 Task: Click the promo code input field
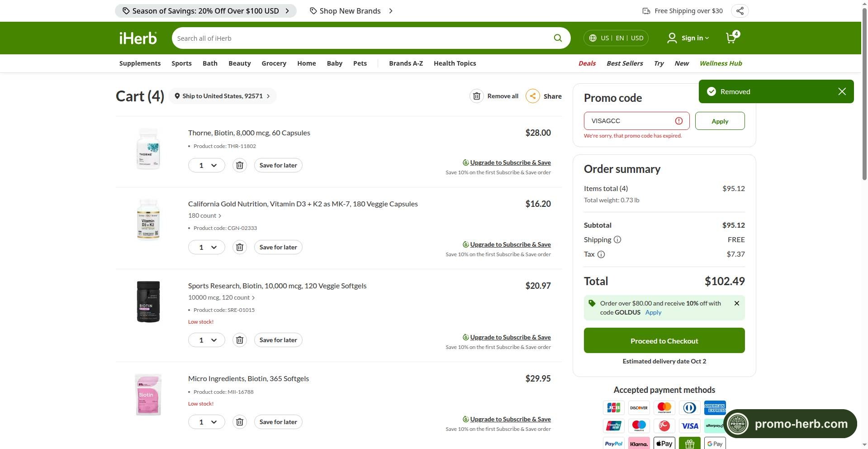point(637,121)
